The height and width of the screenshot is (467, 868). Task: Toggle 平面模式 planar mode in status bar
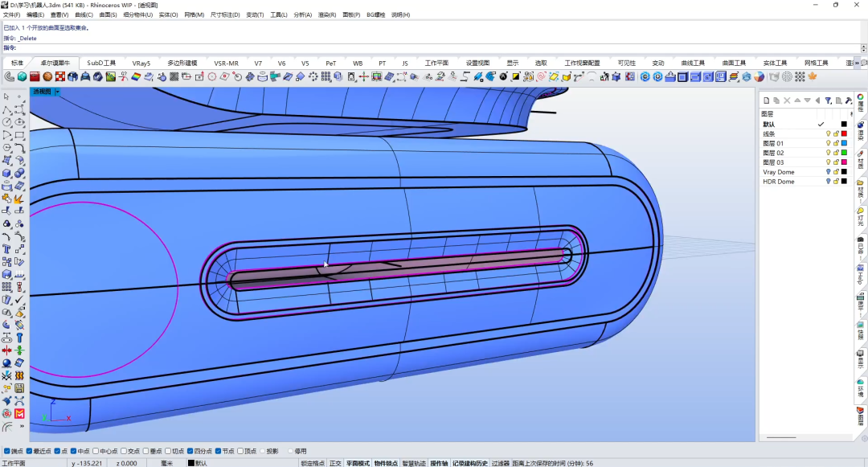pos(358,463)
